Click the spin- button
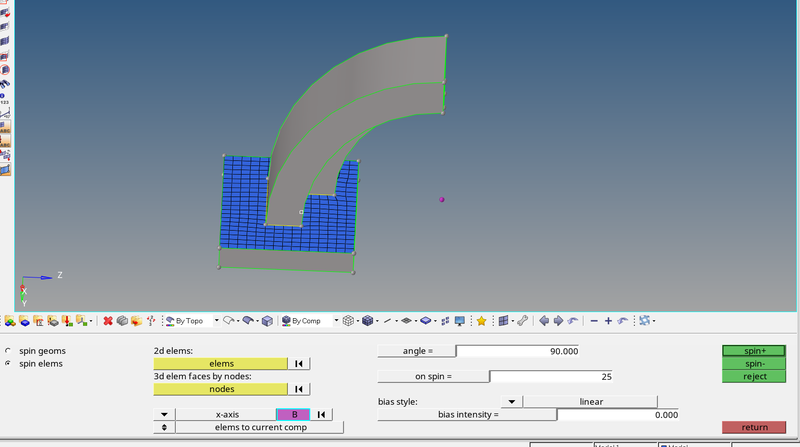The width and height of the screenshot is (800, 447). tap(754, 363)
